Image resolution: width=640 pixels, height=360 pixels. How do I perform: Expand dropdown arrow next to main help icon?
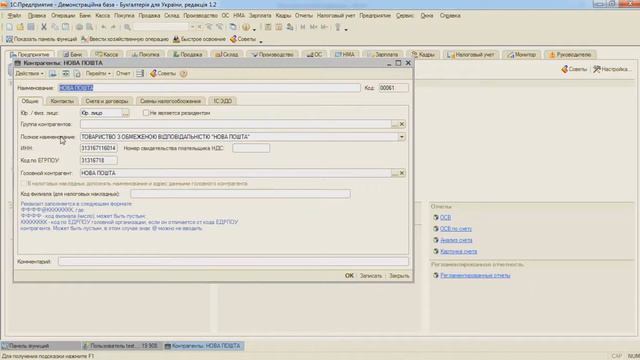254,29
